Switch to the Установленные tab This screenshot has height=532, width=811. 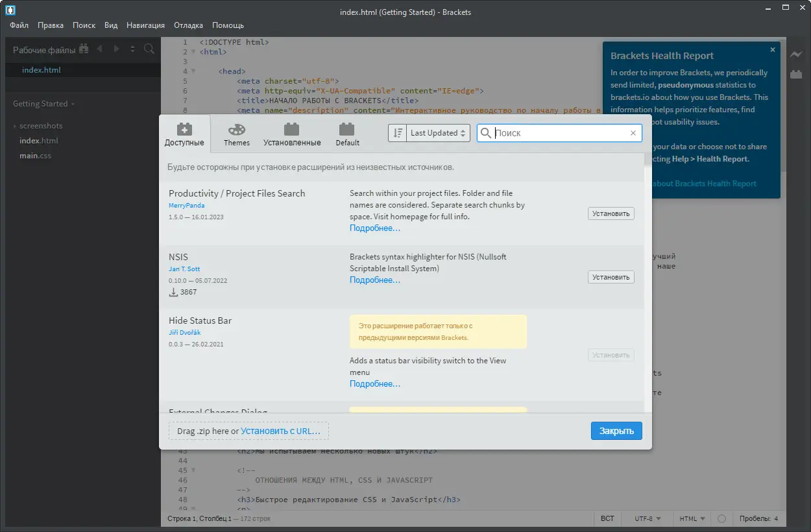292,134
